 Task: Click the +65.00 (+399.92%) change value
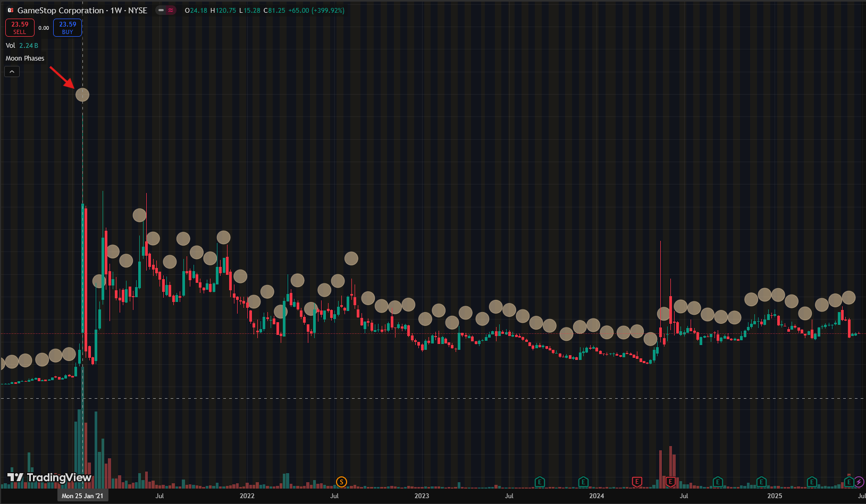[x=316, y=11]
